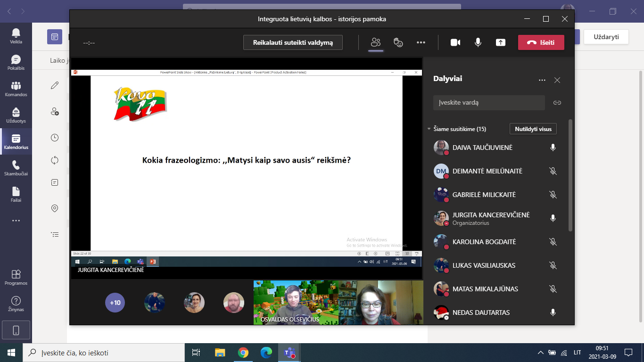Show hidden tray icons chevron

click(x=541, y=353)
